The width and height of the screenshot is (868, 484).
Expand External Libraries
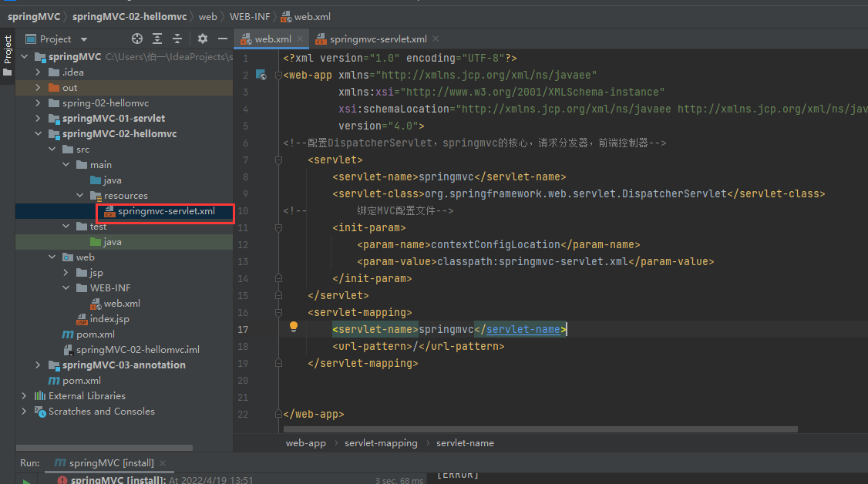(x=25, y=396)
